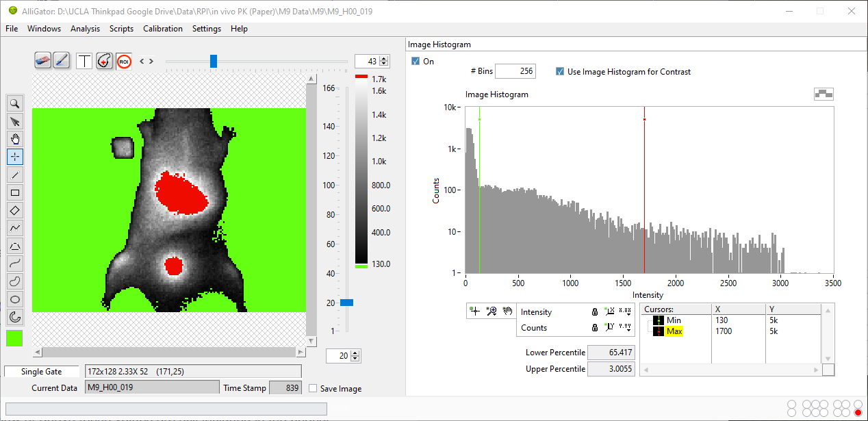Click the Min cursor X value 130
The width and height of the screenshot is (868, 421).
(722, 320)
